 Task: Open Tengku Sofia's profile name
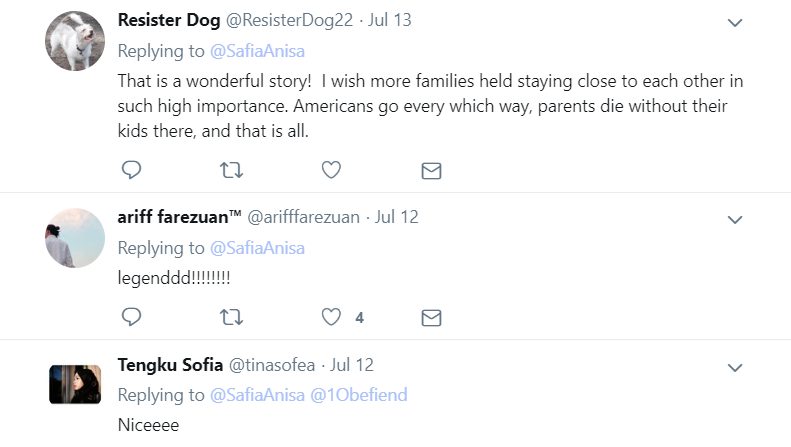click(x=171, y=365)
